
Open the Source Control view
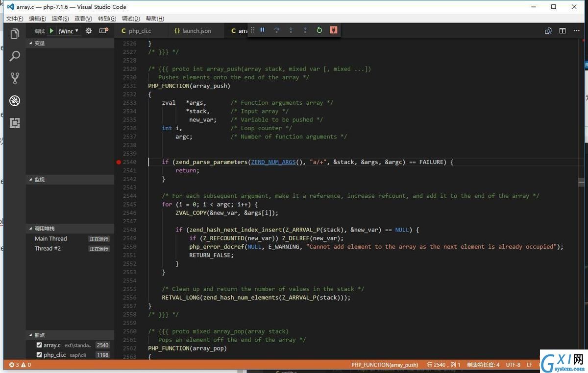point(15,78)
